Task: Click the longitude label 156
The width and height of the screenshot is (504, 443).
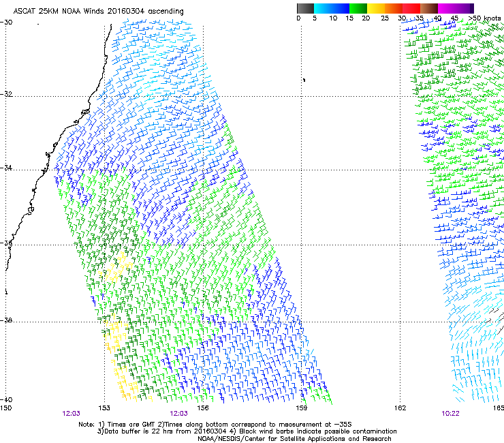Action: (x=203, y=408)
